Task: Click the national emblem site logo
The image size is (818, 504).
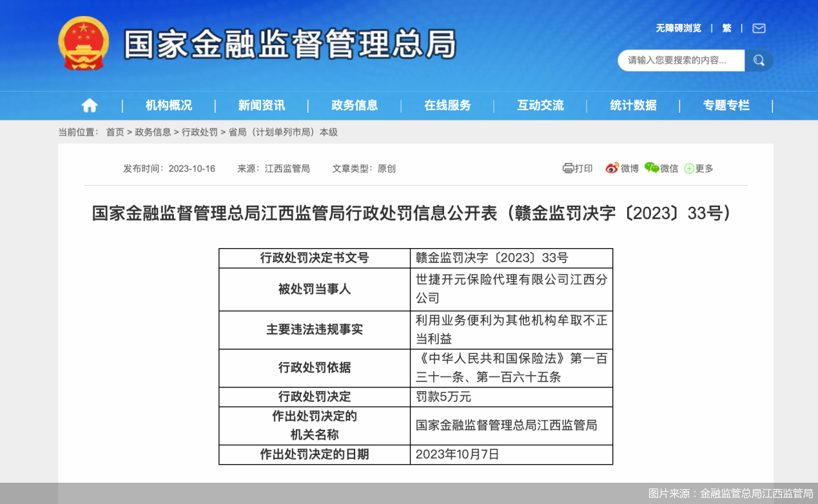Action: click(x=83, y=43)
